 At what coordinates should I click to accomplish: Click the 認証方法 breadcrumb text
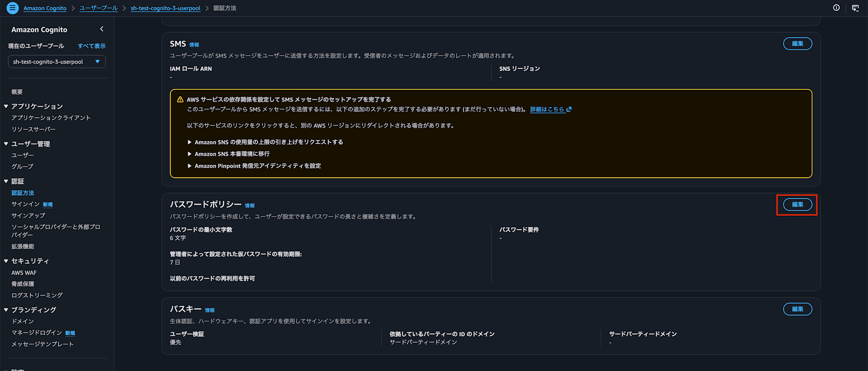(225, 8)
